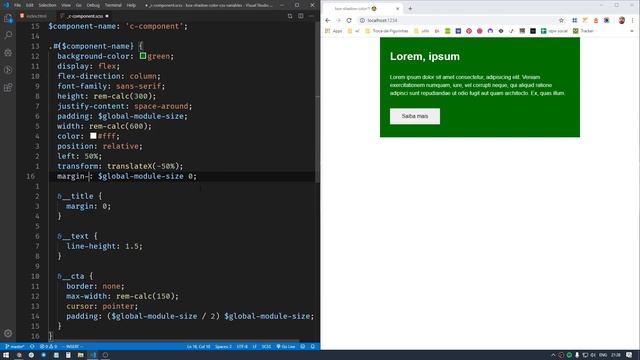Show hidden system tray icons chevron
The height and width of the screenshot is (360, 640).
pos(553,355)
